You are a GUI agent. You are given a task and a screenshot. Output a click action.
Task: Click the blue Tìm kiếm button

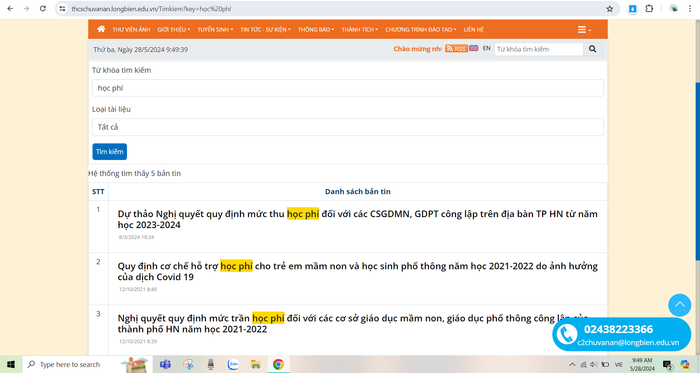pyautogui.click(x=109, y=152)
